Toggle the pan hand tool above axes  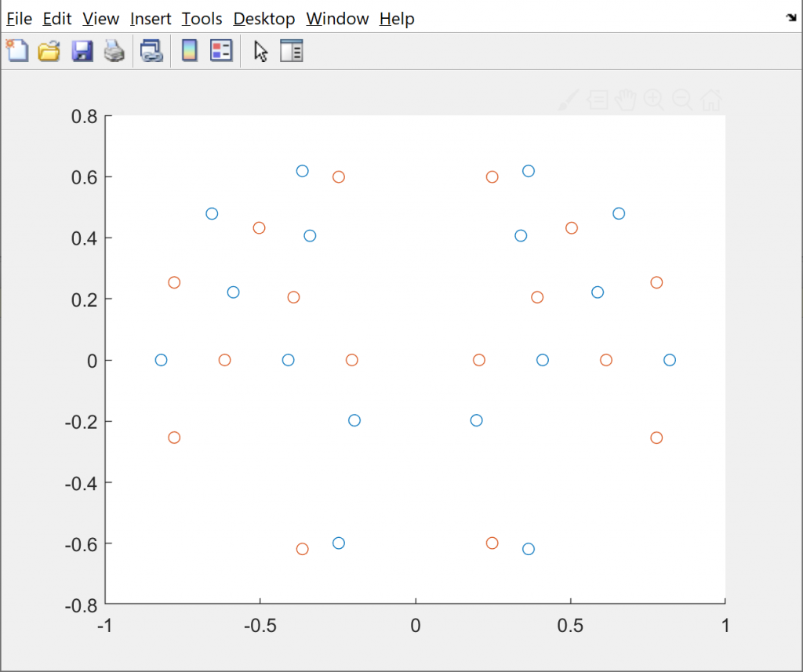pos(625,100)
